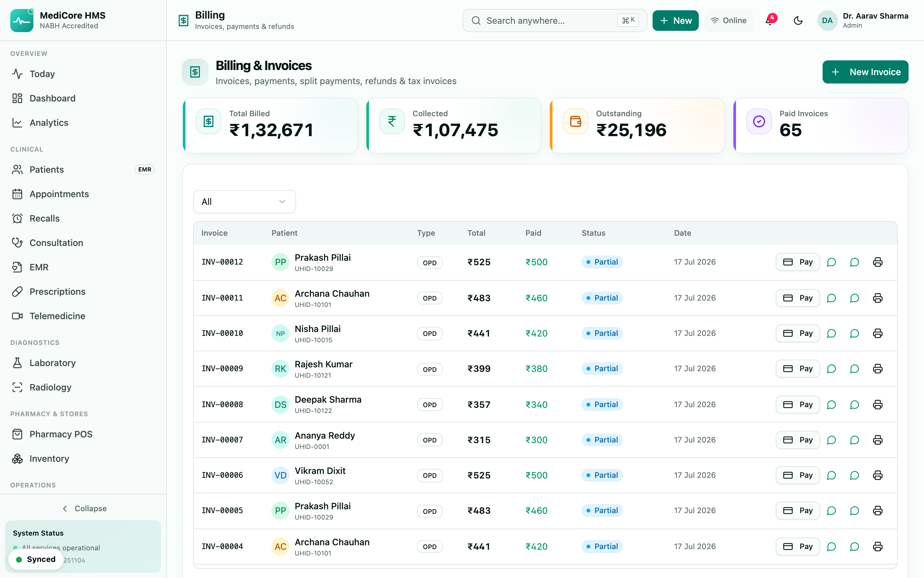
Task: Pay invoice INV-00012
Action: coord(798,262)
